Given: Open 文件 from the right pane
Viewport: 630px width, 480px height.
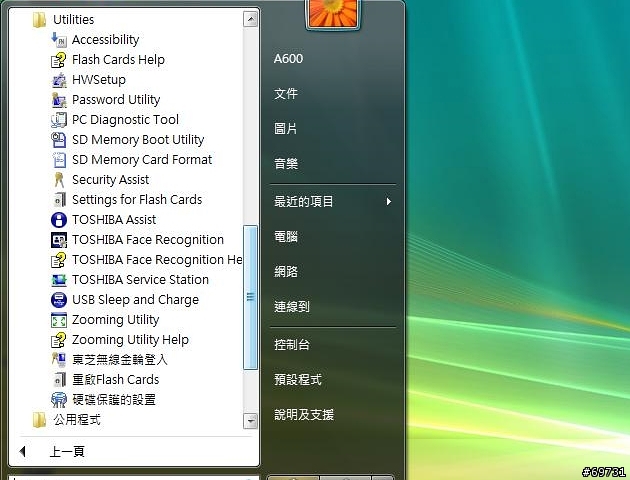Looking at the screenshot, I should (286, 94).
